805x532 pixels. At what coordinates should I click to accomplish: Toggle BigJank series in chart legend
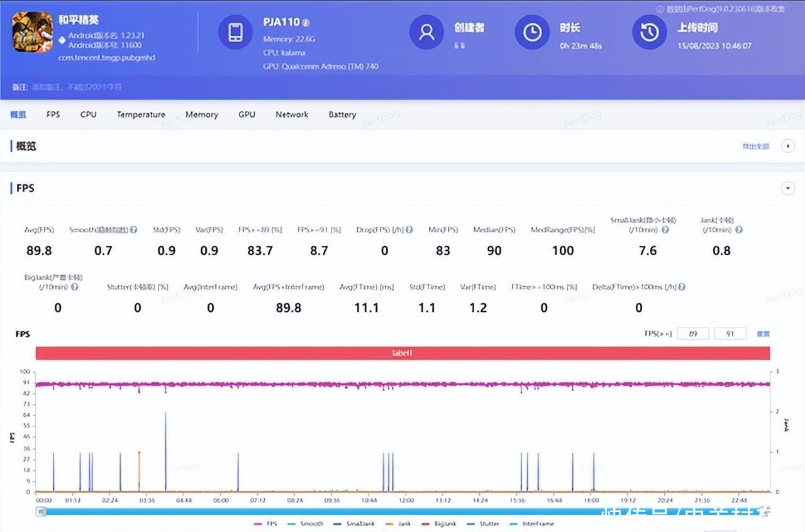[440, 524]
